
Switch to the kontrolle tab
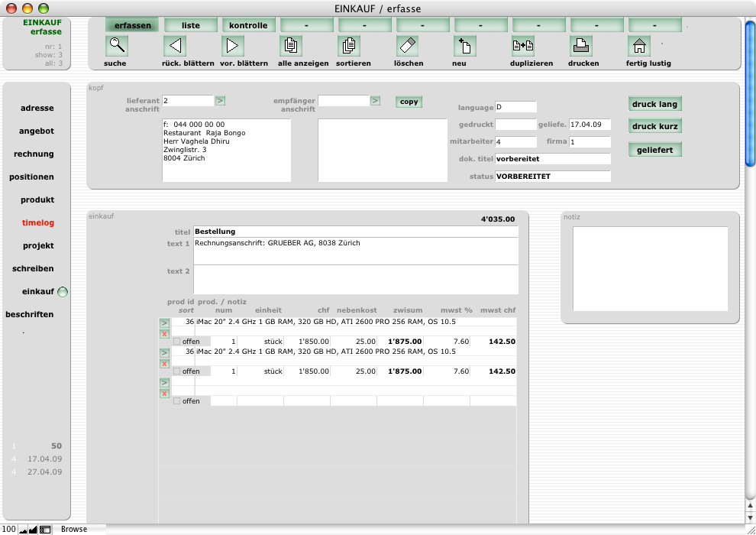(x=249, y=25)
